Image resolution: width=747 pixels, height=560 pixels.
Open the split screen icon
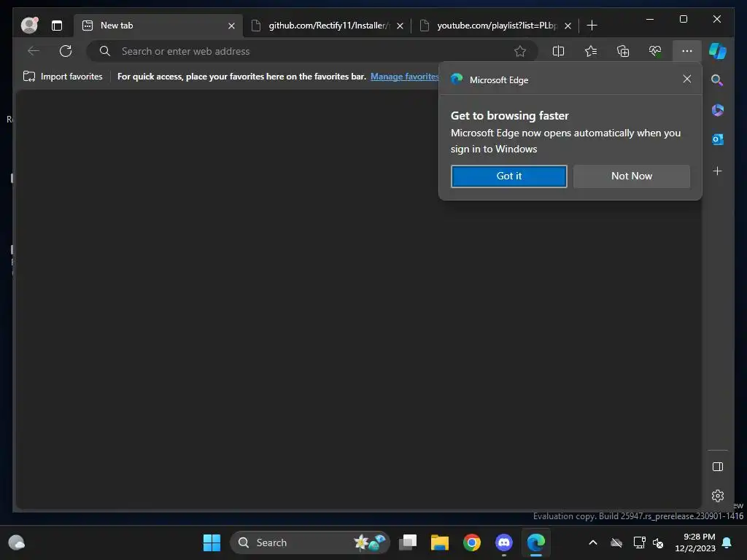click(x=558, y=51)
